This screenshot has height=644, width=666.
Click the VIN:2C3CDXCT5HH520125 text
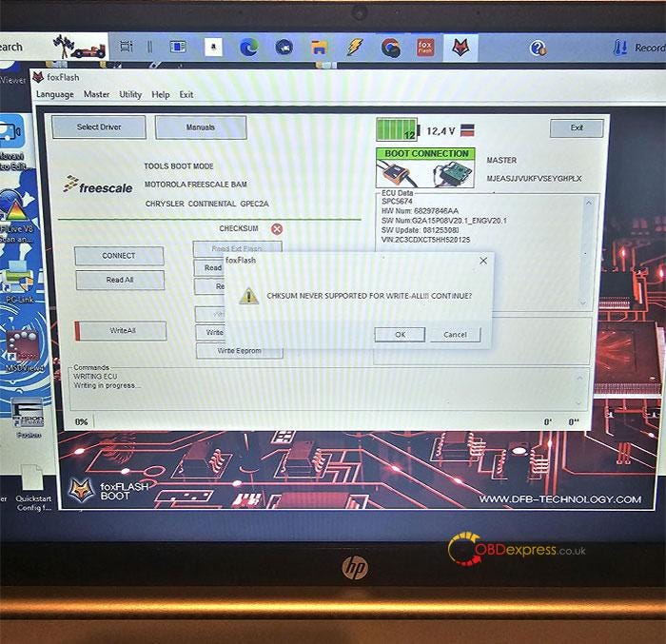[x=425, y=240]
